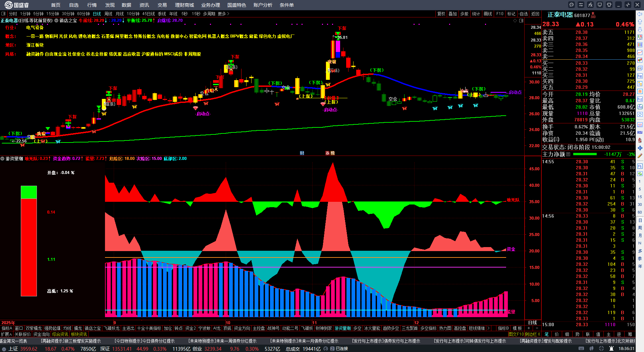Click the 正泰电器 stock name header
The image size is (644, 352).
560,15
